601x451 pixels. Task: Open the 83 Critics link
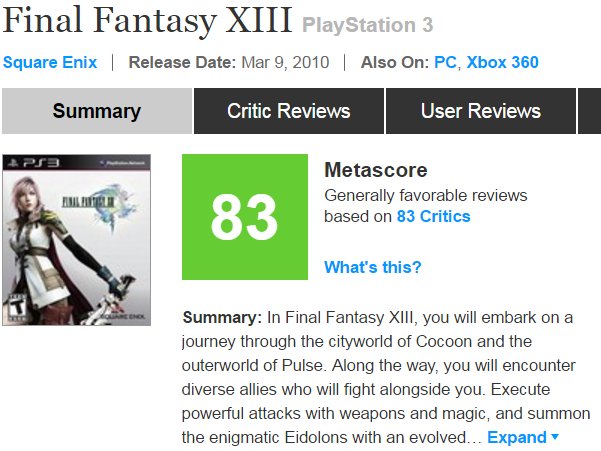click(x=433, y=216)
